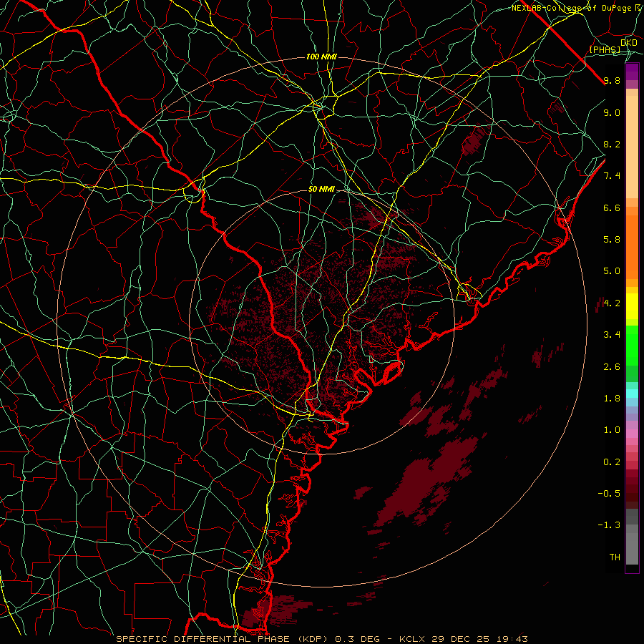
Task: Click the 8.2 color scale label
Action: [612, 144]
